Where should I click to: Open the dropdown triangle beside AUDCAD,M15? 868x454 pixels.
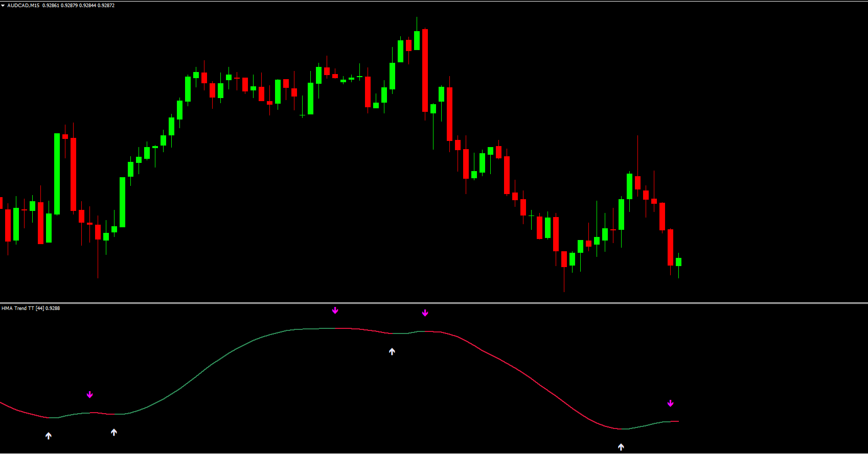(x=3, y=6)
